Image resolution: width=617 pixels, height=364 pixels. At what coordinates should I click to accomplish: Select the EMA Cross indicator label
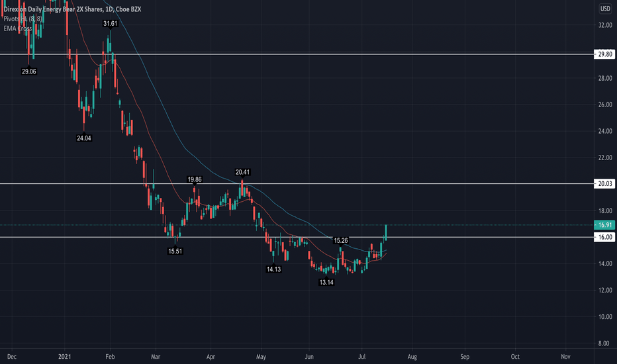pyautogui.click(x=18, y=28)
